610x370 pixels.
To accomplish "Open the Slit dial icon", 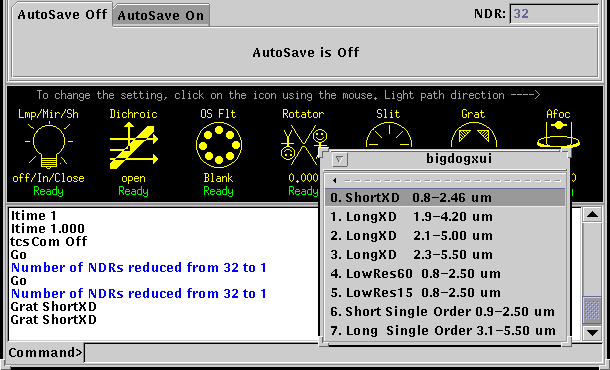I will (x=389, y=135).
